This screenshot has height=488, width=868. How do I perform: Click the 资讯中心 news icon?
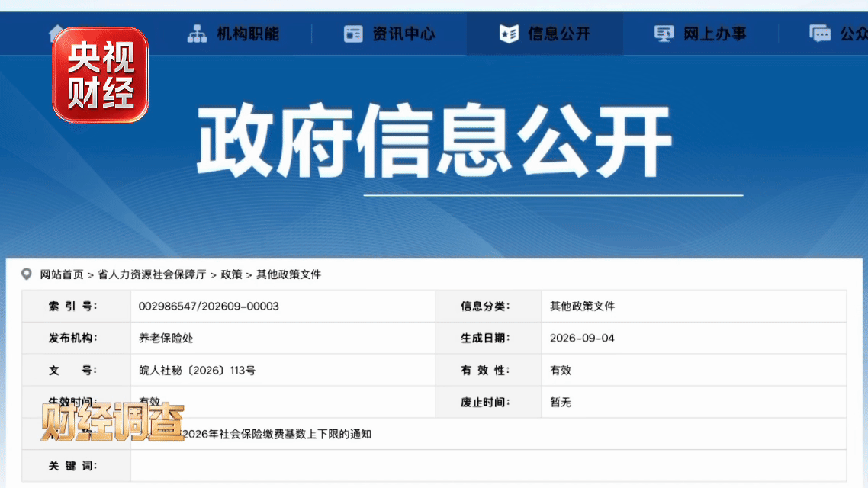[353, 34]
